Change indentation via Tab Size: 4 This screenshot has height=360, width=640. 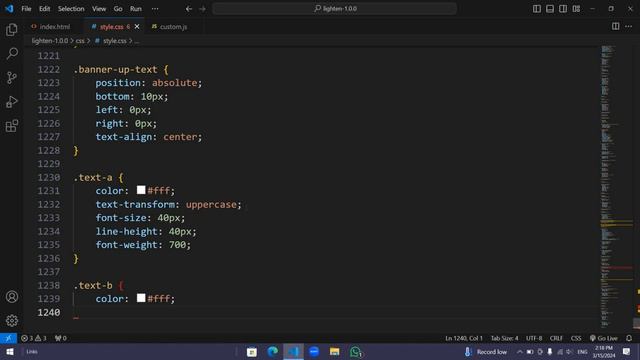[504, 338]
